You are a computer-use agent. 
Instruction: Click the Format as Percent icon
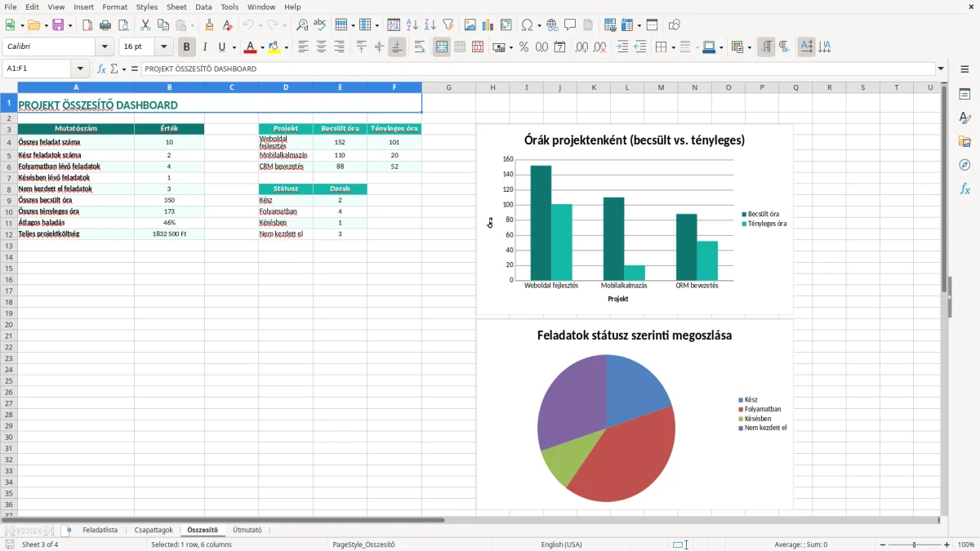(x=523, y=47)
